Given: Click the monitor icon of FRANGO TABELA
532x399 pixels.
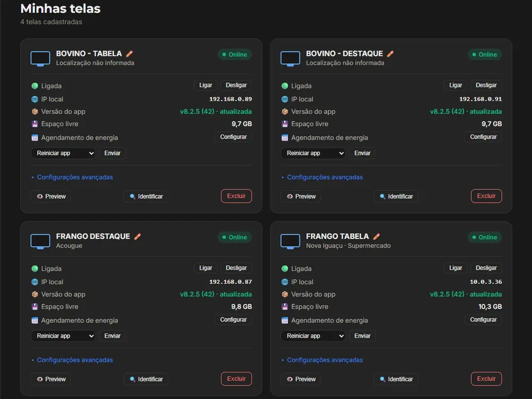Looking at the screenshot, I should point(290,241).
